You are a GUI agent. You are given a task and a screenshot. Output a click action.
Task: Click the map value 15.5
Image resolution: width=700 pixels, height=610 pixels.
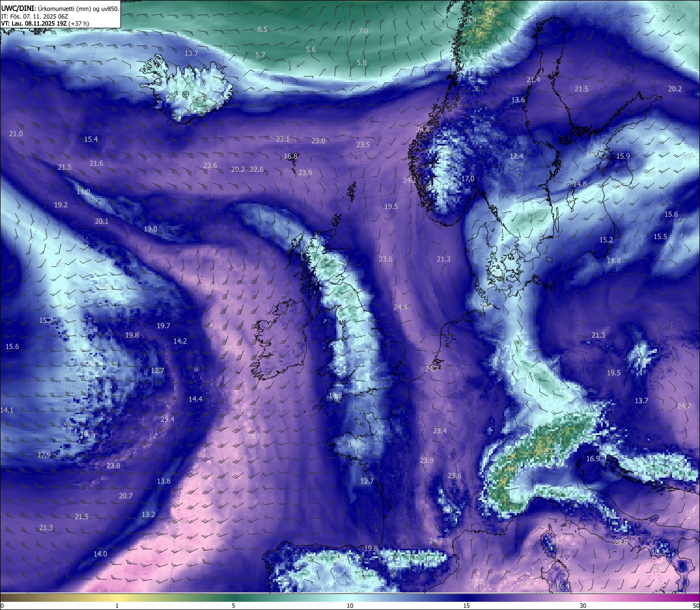pyautogui.click(x=660, y=237)
